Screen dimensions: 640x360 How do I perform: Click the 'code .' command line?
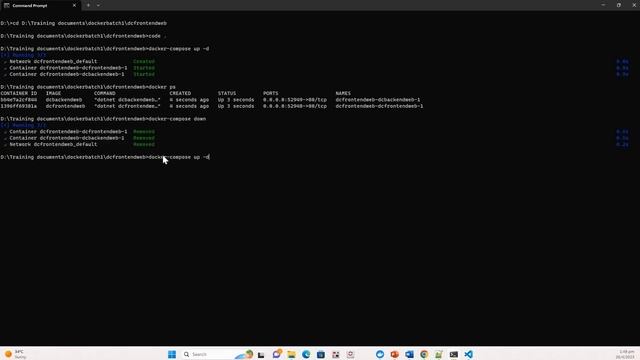click(84, 36)
